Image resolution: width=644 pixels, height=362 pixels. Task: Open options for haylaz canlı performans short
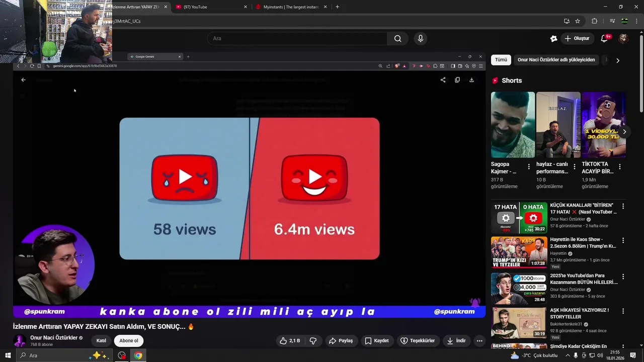tap(575, 166)
